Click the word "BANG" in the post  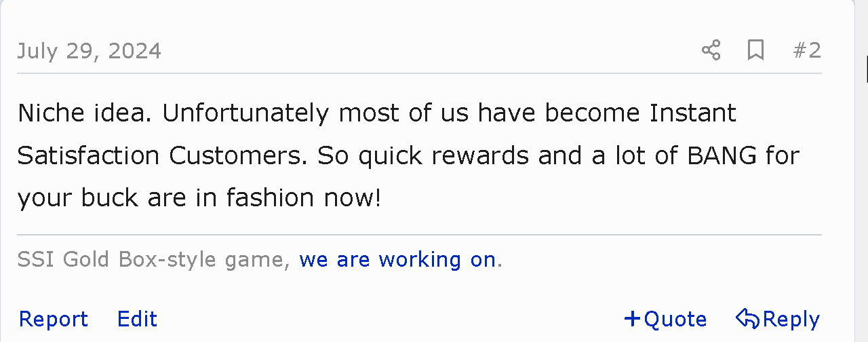(722, 155)
